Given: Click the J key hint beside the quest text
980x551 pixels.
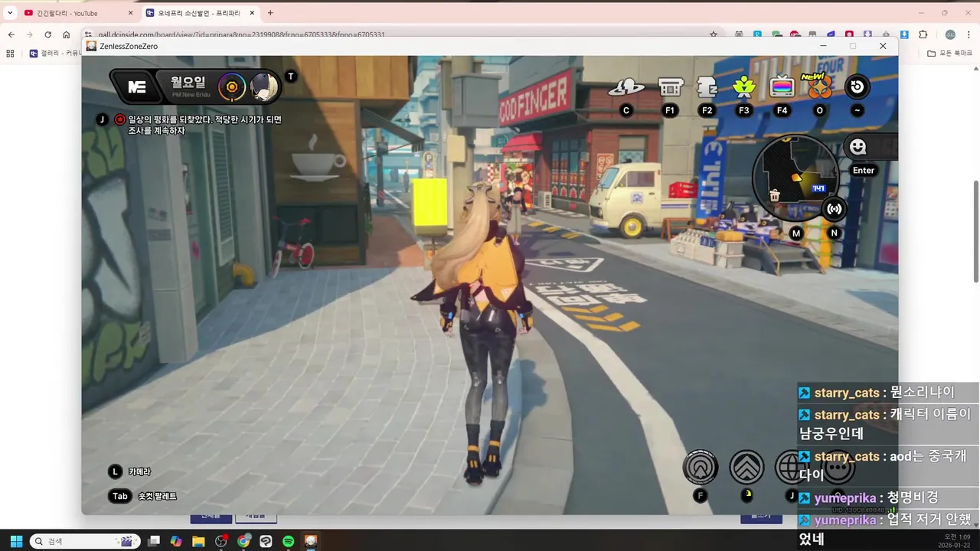Looking at the screenshot, I should 103,119.
